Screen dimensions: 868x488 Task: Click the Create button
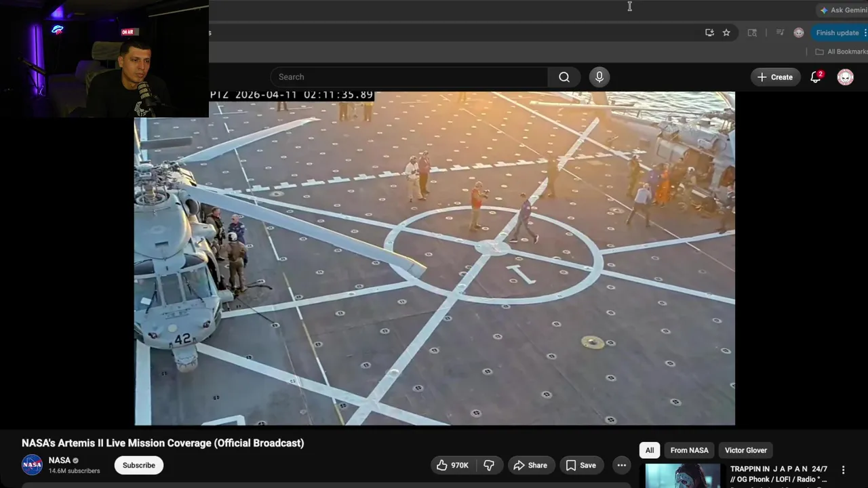774,77
